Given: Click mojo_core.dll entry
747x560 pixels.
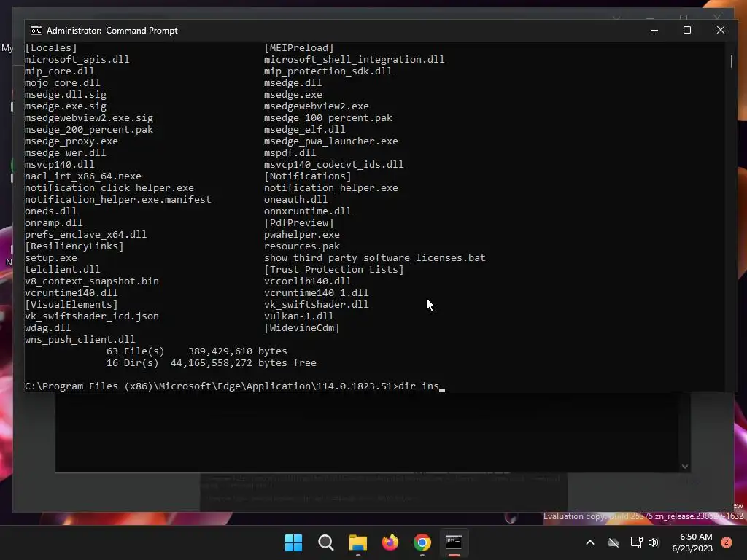Looking at the screenshot, I should pos(63,83).
